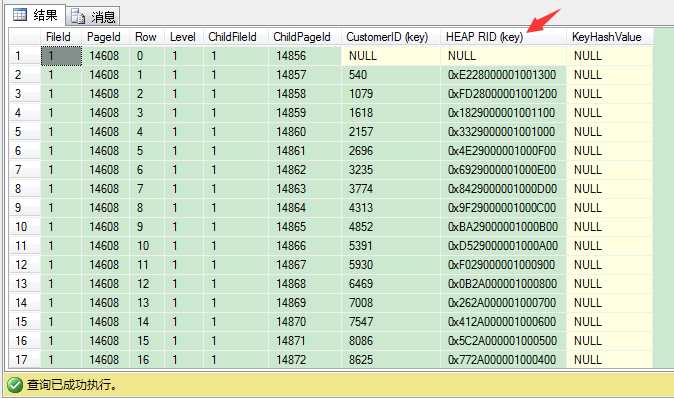Click CustomerID cell 2696
Image resolution: width=674 pixels, height=398 pixels.
(391, 151)
